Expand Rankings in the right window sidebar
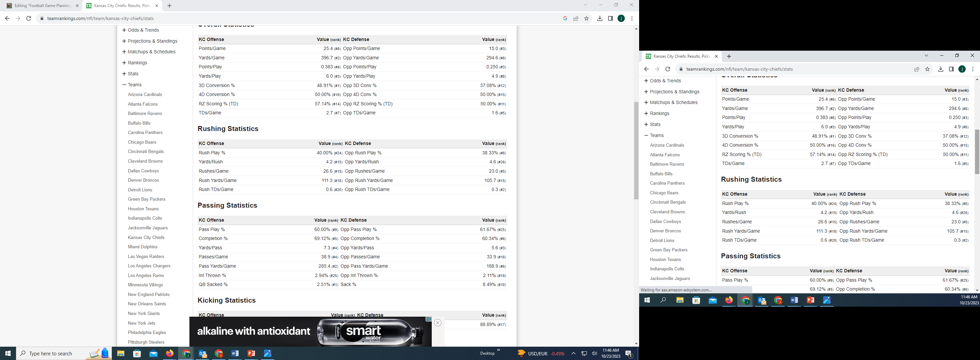 point(657,114)
